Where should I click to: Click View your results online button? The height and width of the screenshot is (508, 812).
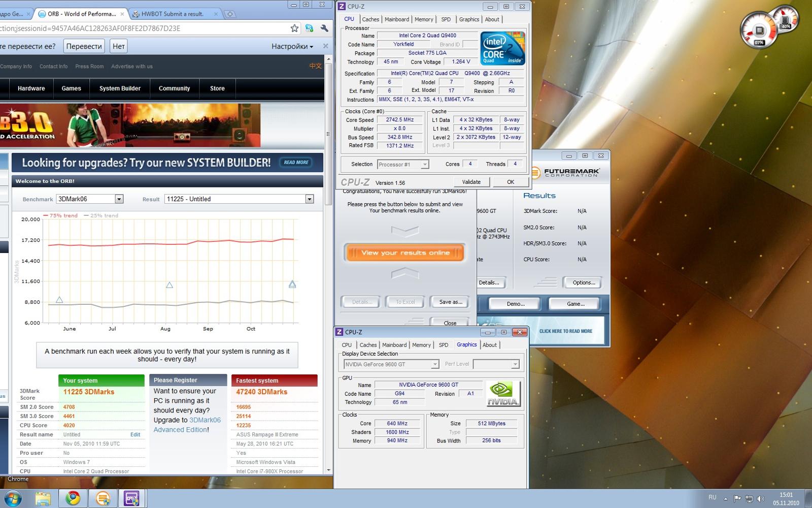click(x=404, y=252)
